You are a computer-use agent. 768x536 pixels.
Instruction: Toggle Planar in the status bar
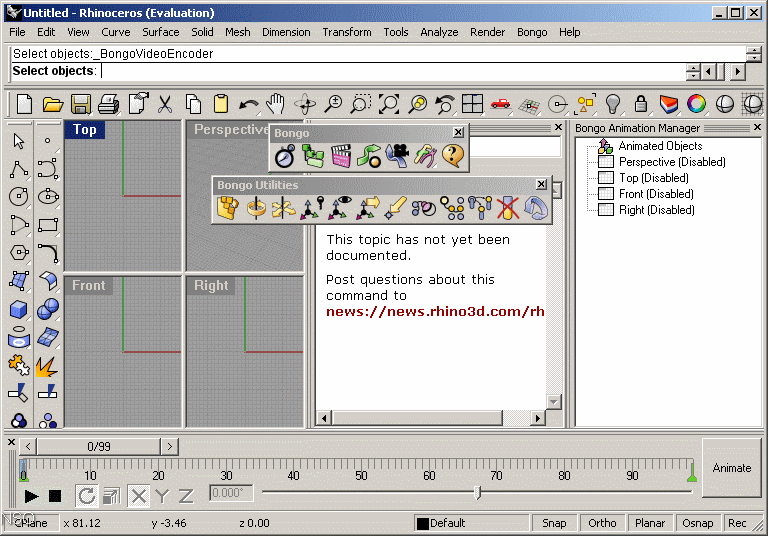pos(650,523)
